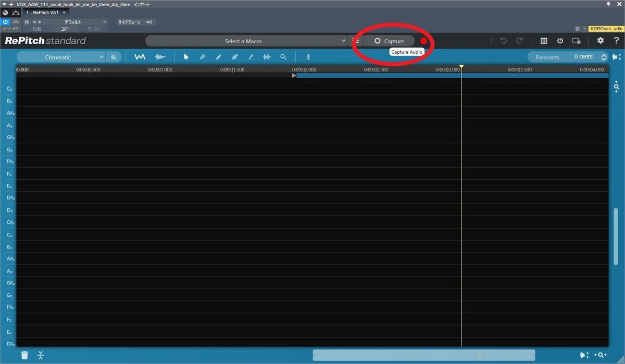Viewport: 625px width, 364px height.
Task: Open the Select a Macro dropdown
Action: (245, 41)
